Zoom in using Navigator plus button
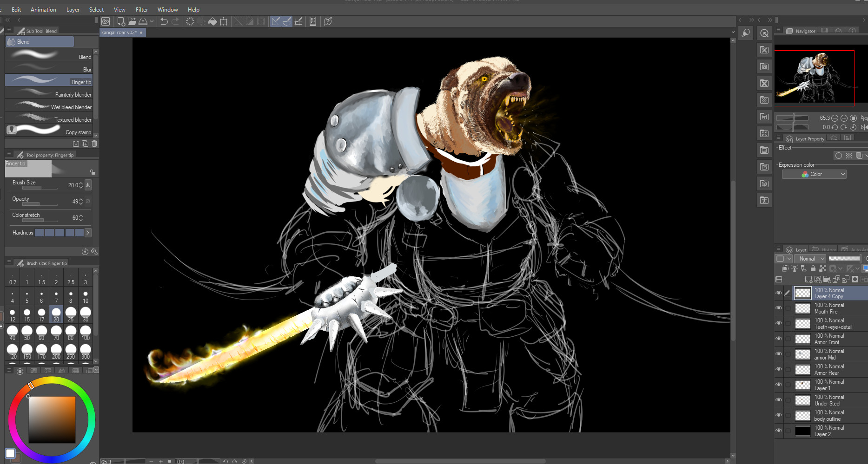The image size is (868, 464). point(844,118)
